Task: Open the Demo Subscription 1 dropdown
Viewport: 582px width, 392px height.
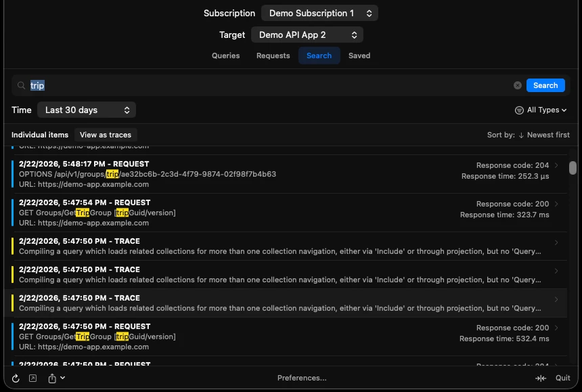Action: 318,13
